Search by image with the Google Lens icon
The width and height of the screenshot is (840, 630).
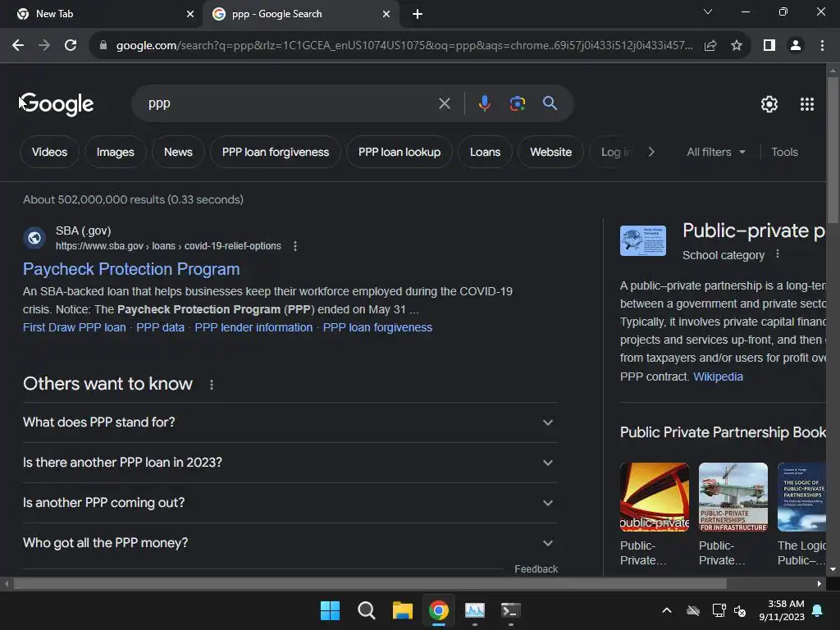(517, 103)
